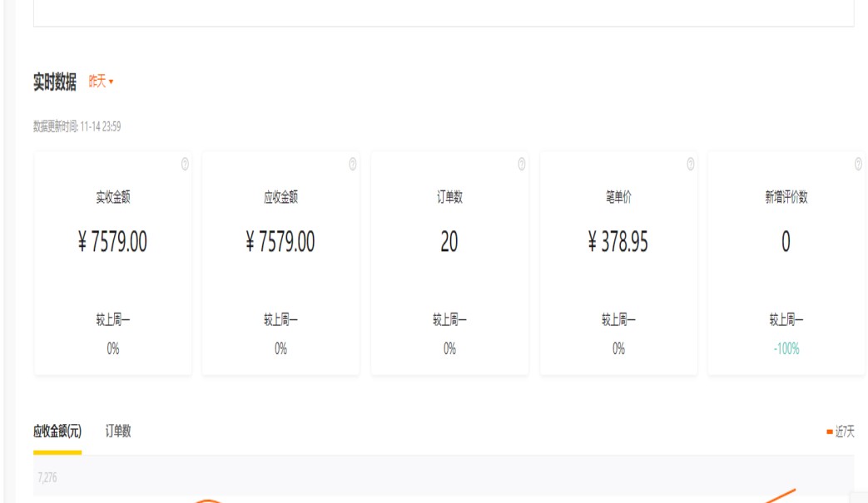Toggle the orange 近7天 legend swatch
868x503 pixels.
click(830, 431)
